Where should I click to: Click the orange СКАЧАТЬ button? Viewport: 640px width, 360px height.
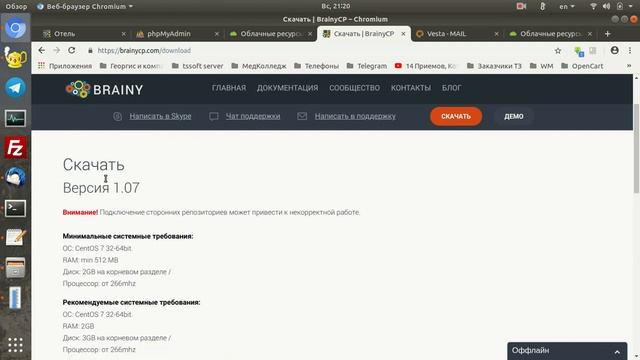click(x=456, y=116)
